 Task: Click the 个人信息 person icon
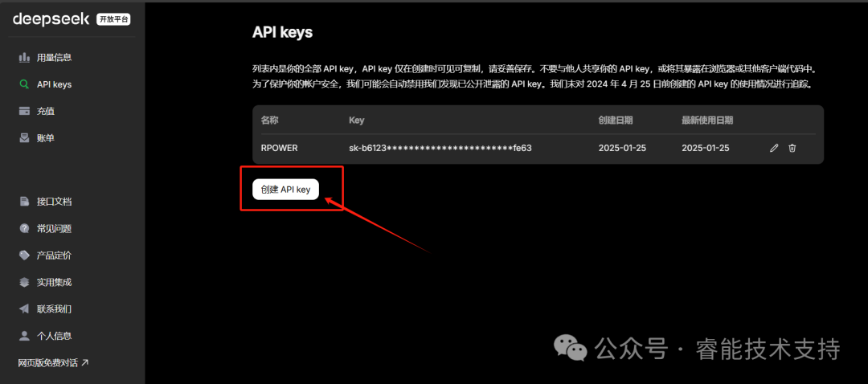[x=24, y=335]
